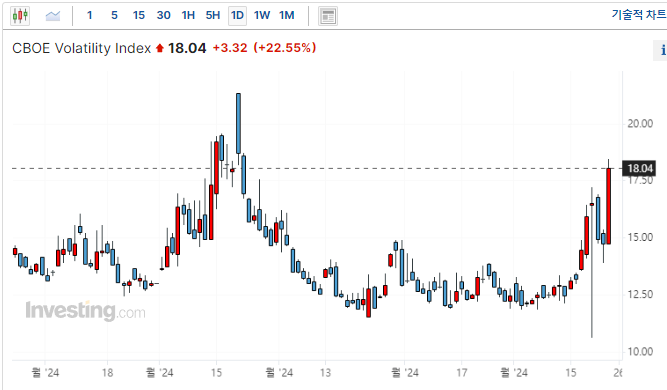Click the 20.00 price axis label

coord(640,123)
